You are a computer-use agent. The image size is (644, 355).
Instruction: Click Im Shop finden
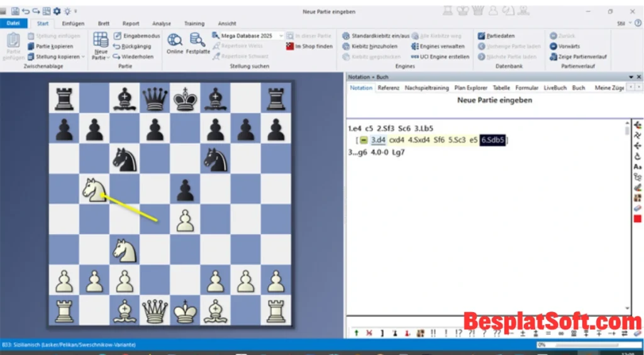point(310,47)
